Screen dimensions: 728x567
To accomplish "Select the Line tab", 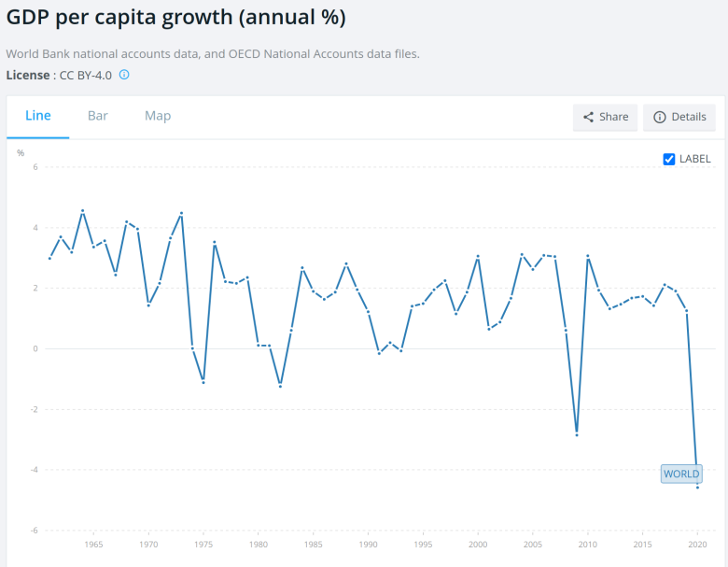I will (x=38, y=116).
